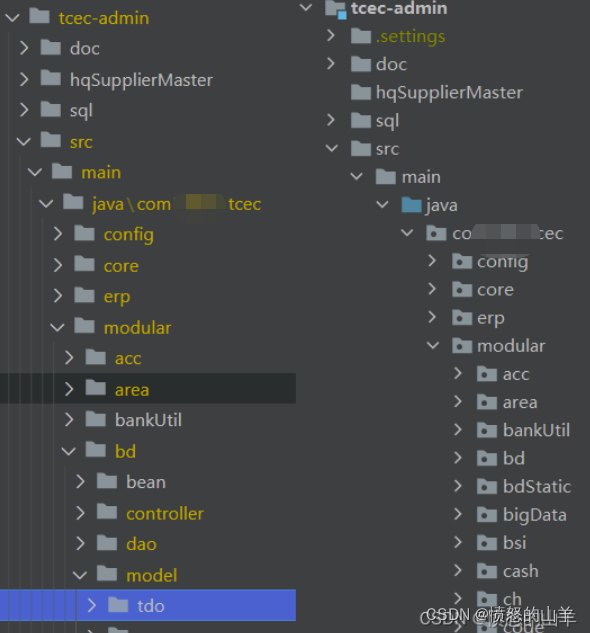Viewport: 590px width, 633px height.
Task: Select the bankUtil label in left tree
Action: pos(148,420)
